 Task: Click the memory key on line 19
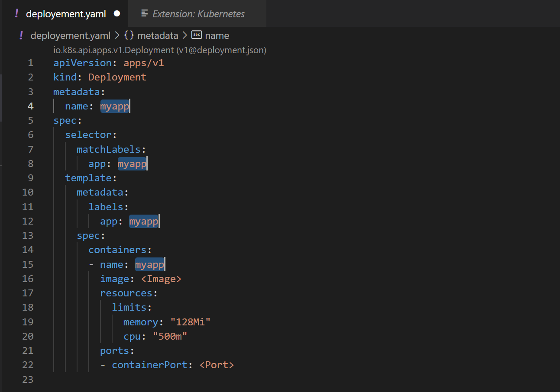[141, 322]
